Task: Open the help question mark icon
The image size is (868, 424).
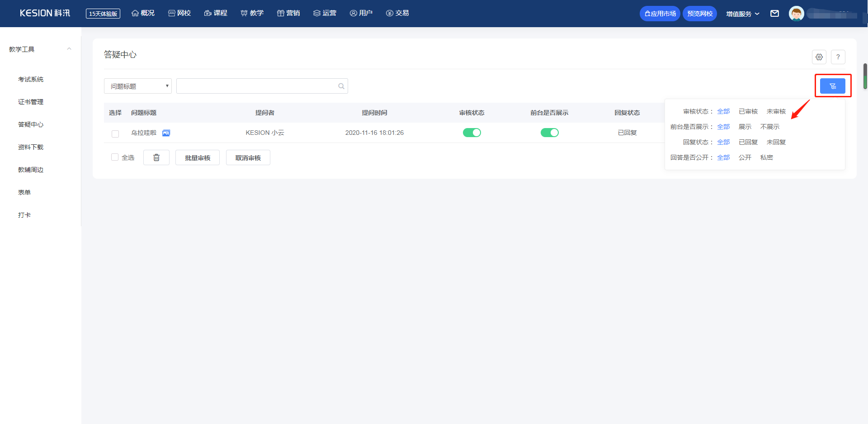Action: [838, 57]
